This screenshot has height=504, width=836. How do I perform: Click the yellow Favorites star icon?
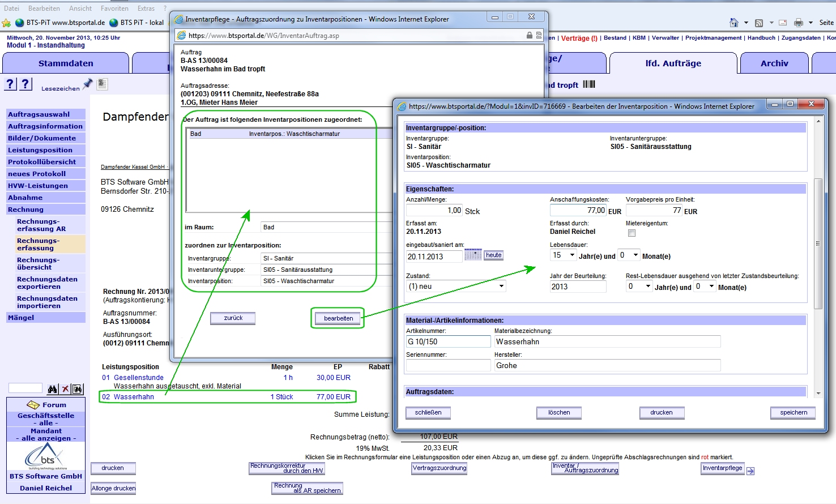pyautogui.click(x=5, y=23)
